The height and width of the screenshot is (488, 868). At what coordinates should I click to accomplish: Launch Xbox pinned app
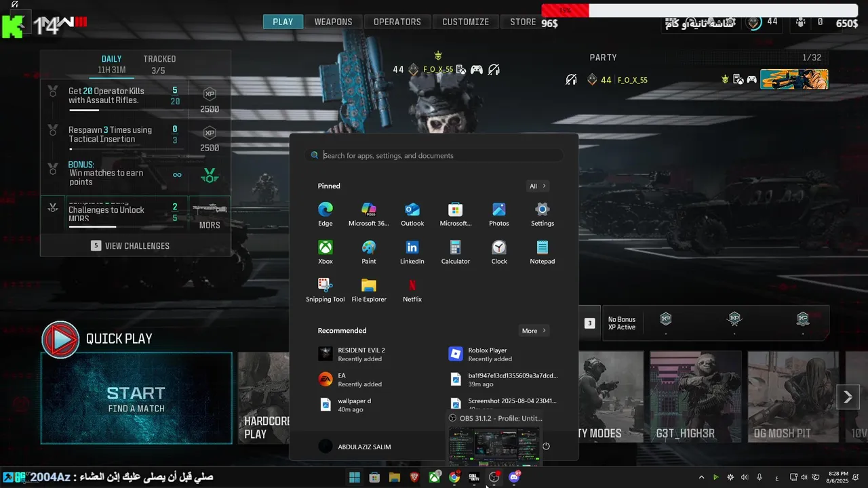[325, 252]
